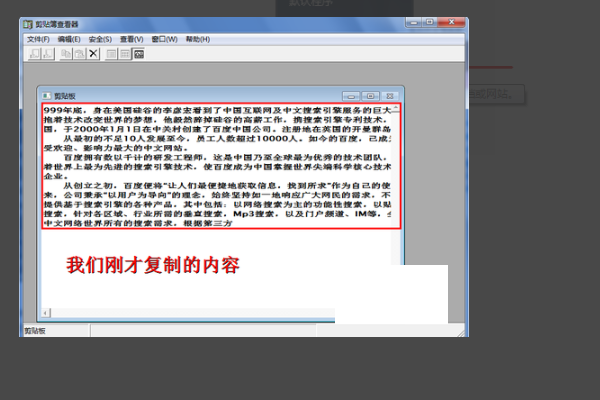Restore the inner 剪贴板 window size
Viewport: 600px width, 400px height.
pyautogui.click(x=370, y=96)
